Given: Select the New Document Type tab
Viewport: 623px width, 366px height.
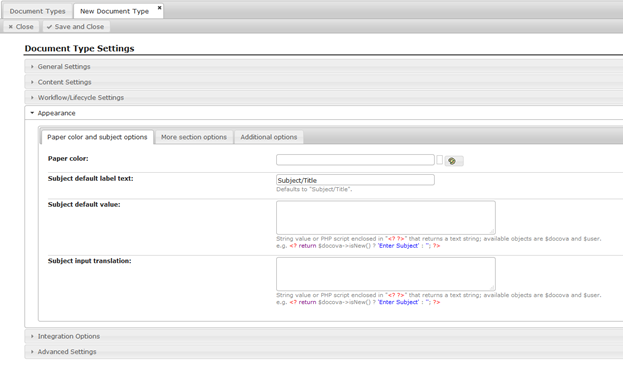Looking at the screenshot, I should tap(114, 11).
